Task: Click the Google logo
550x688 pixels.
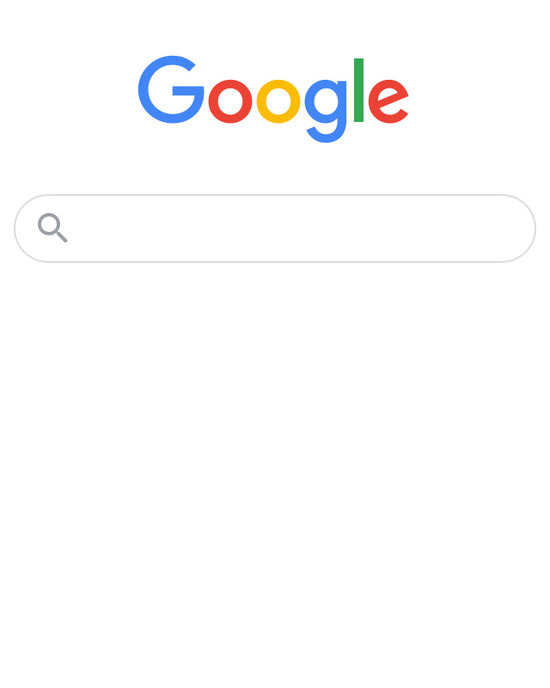Action: click(x=273, y=99)
